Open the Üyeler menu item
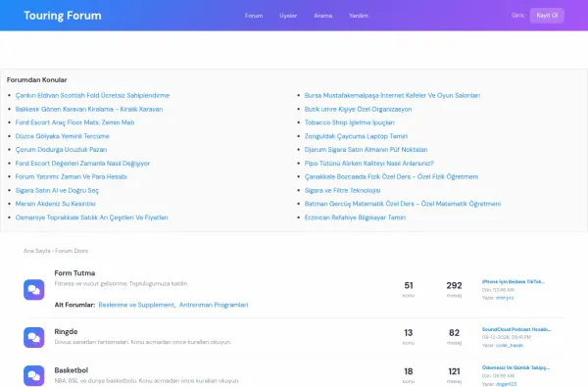 [288, 16]
